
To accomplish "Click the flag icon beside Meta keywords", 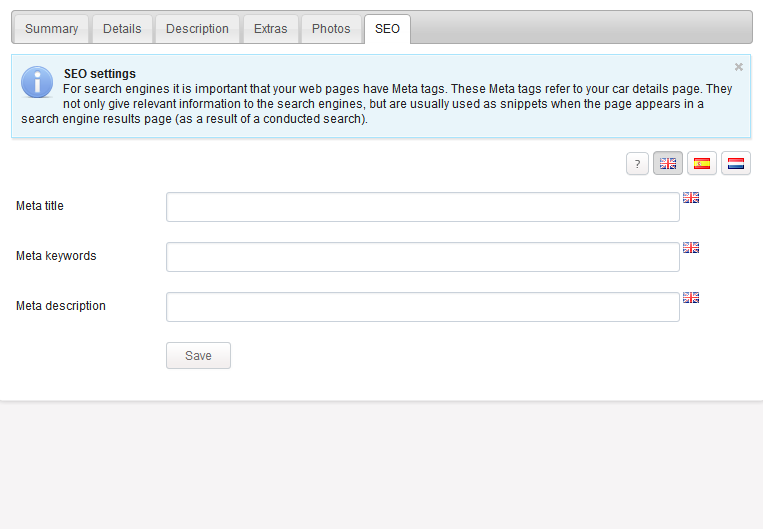I will [x=691, y=248].
